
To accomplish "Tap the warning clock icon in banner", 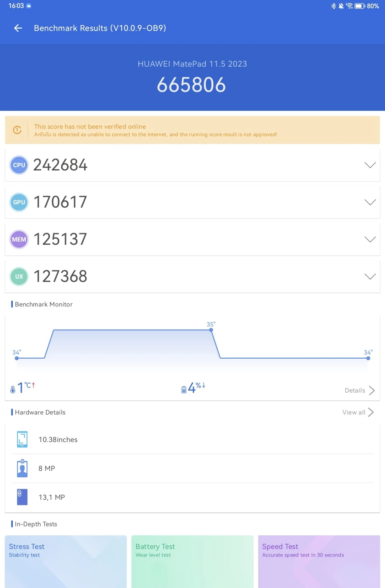I will click(x=17, y=130).
